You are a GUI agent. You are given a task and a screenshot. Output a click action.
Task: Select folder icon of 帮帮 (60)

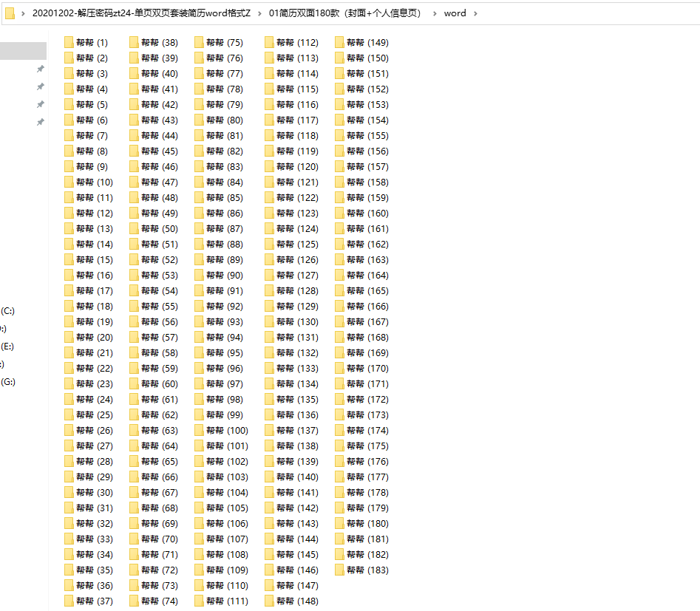pyautogui.click(x=134, y=384)
